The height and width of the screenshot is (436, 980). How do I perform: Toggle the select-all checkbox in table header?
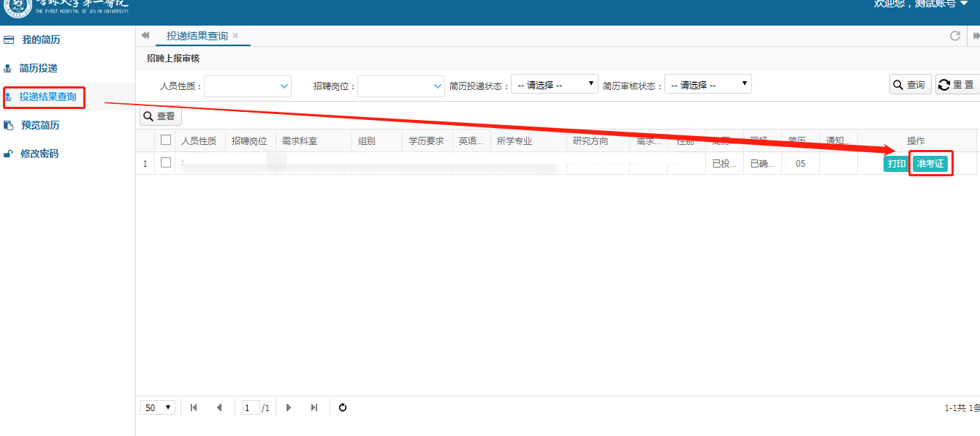coord(166,140)
